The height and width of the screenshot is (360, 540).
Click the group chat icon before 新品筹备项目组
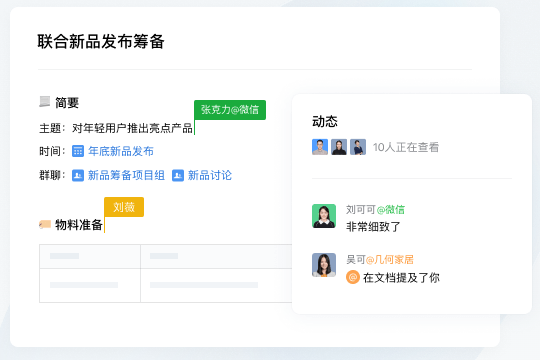pyautogui.click(x=78, y=175)
